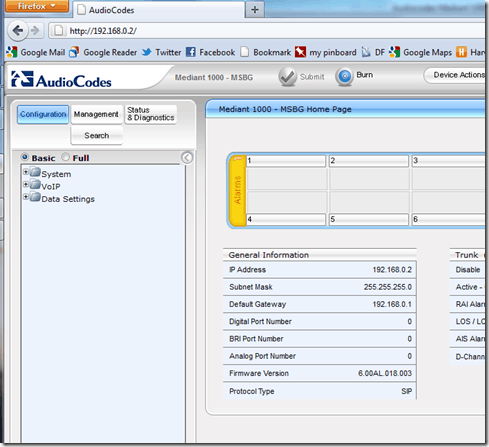The width and height of the screenshot is (489, 447).
Task: Open the Facebook bookmark
Action: pyautogui.click(x=210, y=52)
